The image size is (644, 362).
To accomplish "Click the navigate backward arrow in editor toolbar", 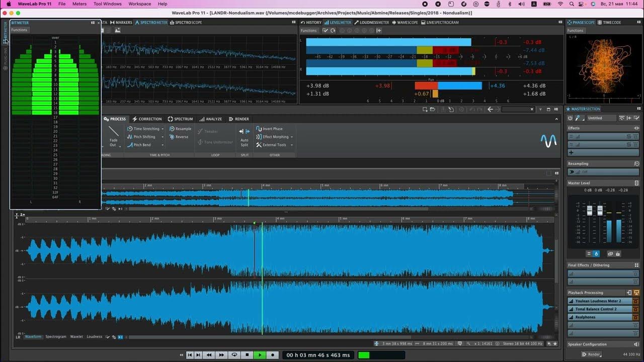I will click(490, 109).
